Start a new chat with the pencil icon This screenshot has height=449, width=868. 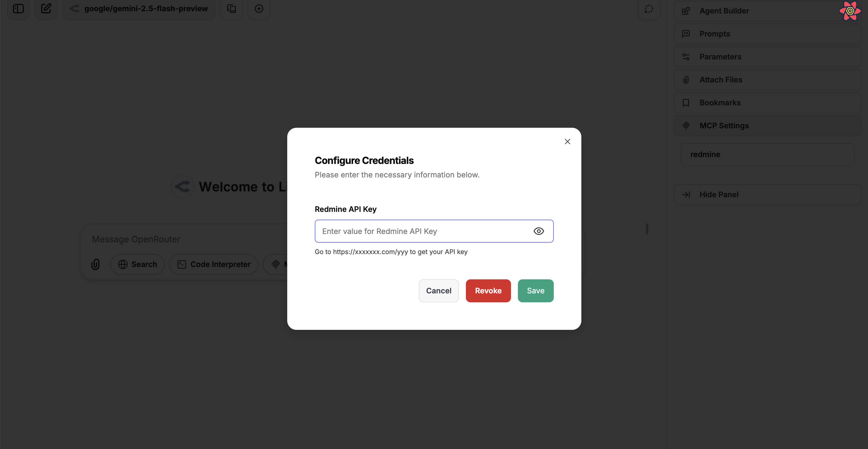tap(46, 9)
